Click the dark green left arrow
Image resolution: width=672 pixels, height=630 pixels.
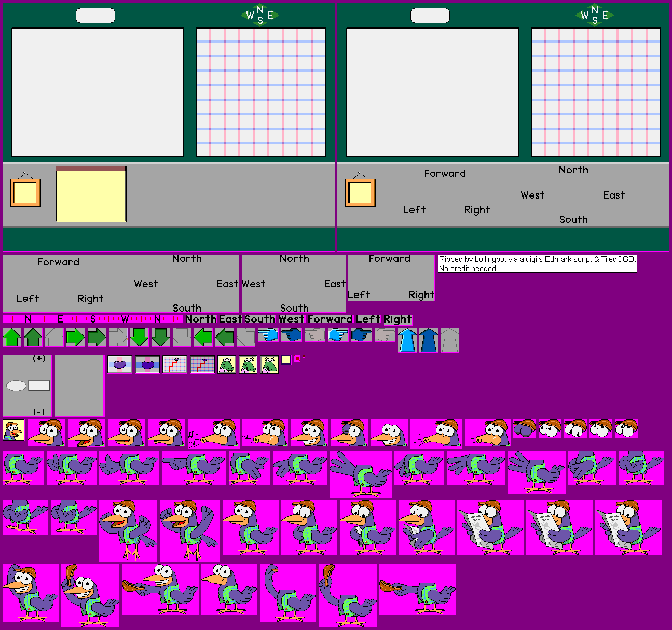point(224,338)
